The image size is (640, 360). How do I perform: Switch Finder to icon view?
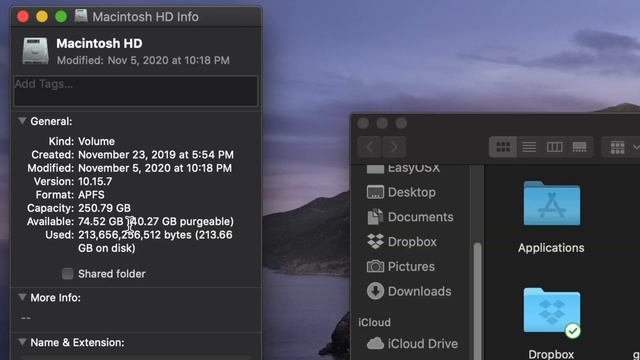click(503, 147)
